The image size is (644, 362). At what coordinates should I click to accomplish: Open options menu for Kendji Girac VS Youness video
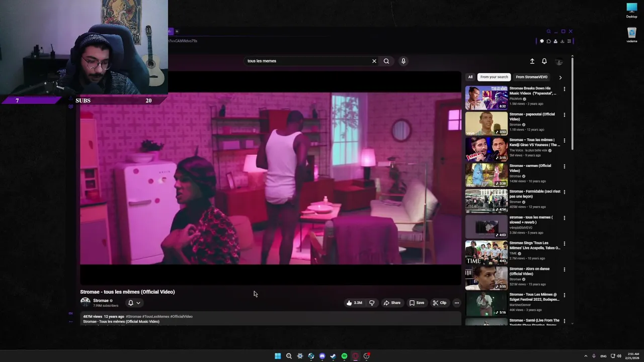(564, 140)
